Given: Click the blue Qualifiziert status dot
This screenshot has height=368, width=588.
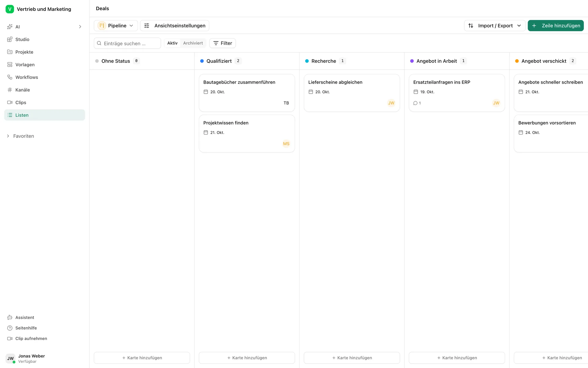Looking at the screenshot, I should tap(202, 61).
